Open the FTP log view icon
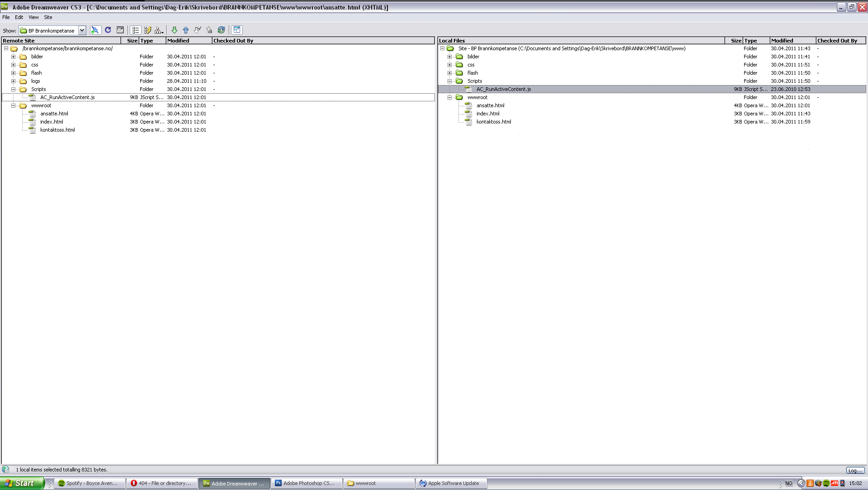The image size is (868, 490). tap(120, 30)
